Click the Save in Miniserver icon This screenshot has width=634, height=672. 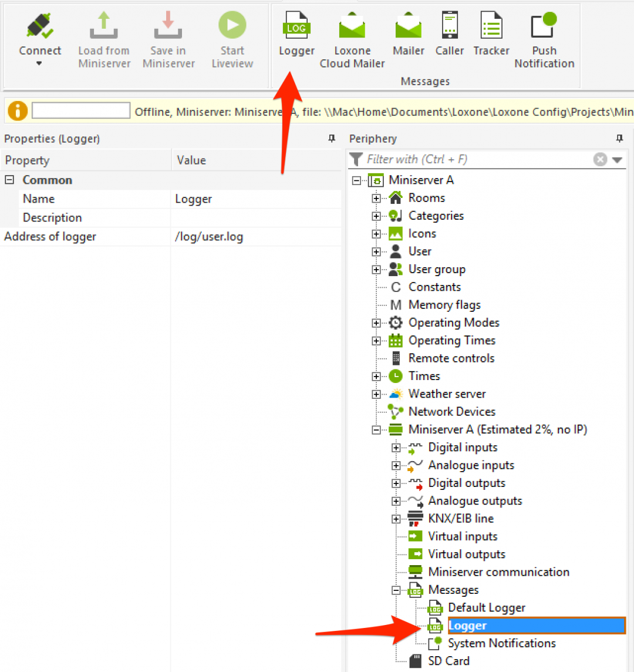(x=168, y=26)
